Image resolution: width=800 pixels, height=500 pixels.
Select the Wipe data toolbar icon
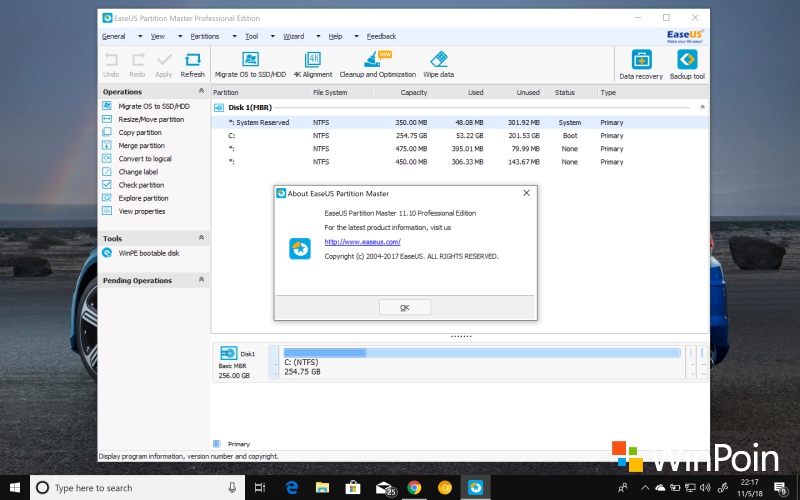tap(438, 62)
